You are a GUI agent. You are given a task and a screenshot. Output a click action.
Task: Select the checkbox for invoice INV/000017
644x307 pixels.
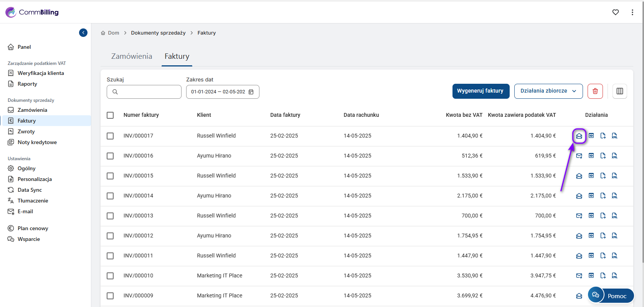tap(110, 136)
